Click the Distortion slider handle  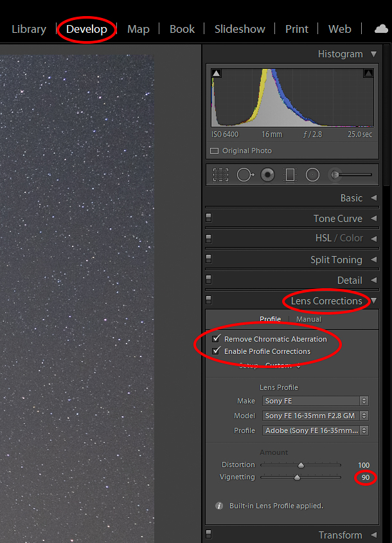point(301,465)
